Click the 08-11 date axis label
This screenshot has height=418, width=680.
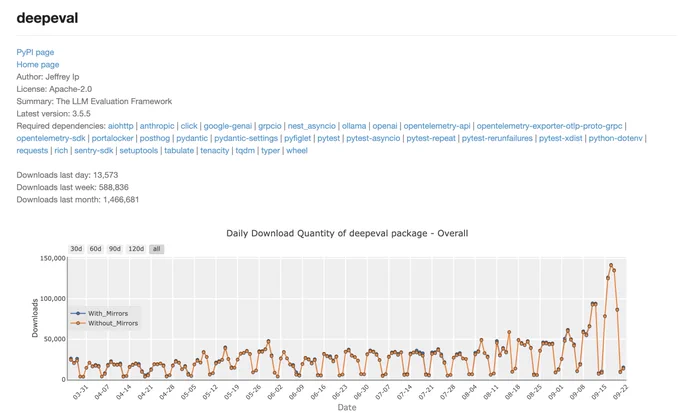(x=491, y=392)
